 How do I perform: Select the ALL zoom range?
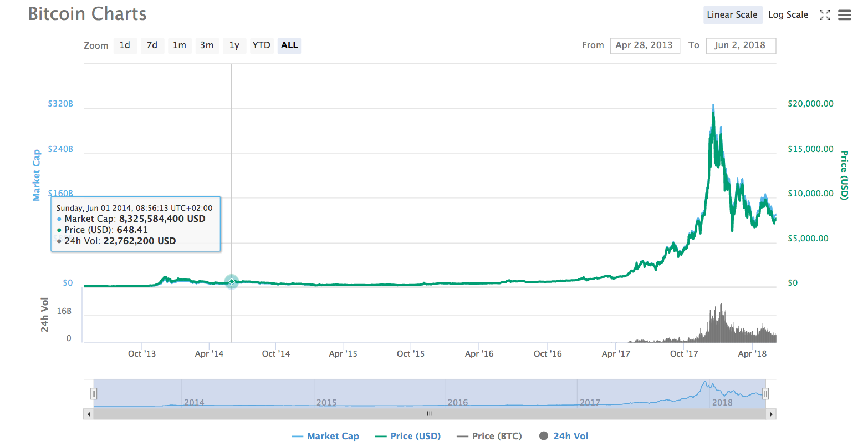(289, 45)
